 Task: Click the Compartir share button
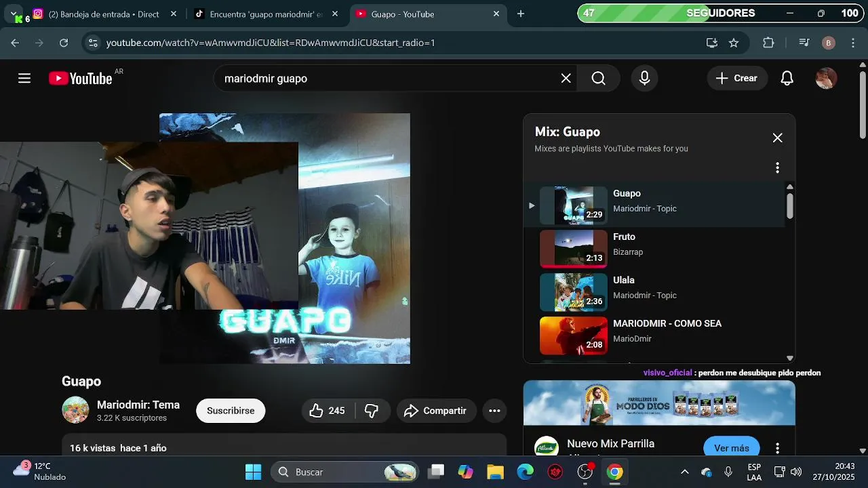point(435,411)
